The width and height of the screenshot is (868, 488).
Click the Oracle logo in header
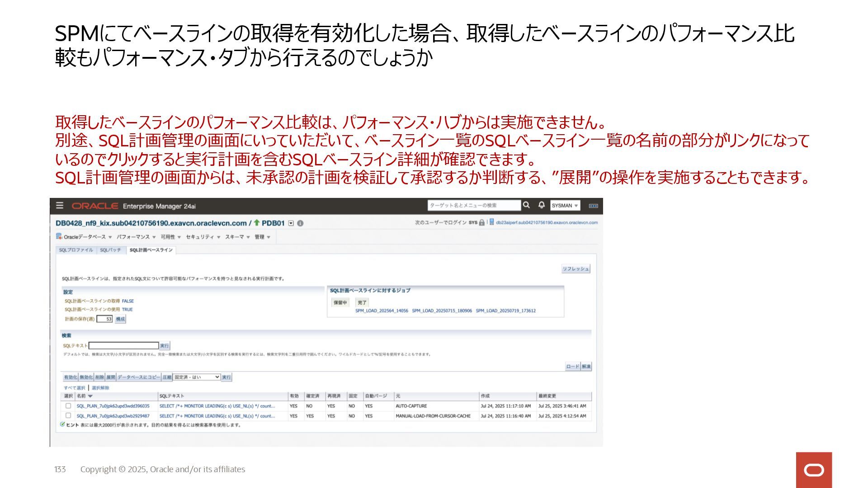(x=94, y=206)
